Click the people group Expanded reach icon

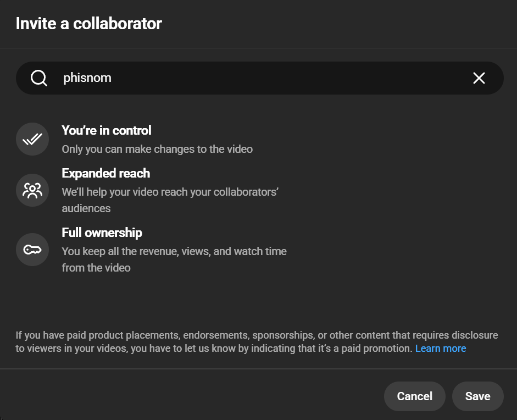coord(32,190)
